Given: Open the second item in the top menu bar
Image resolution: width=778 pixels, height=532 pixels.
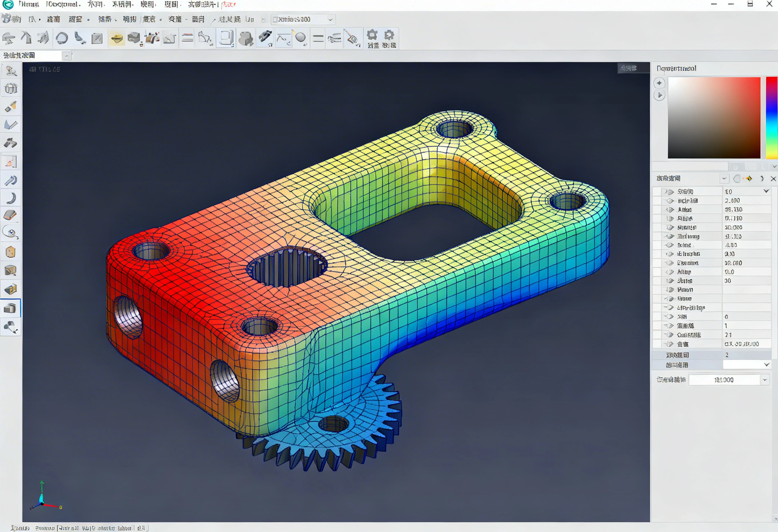Looking at the screenshot, I should [63, 4].
